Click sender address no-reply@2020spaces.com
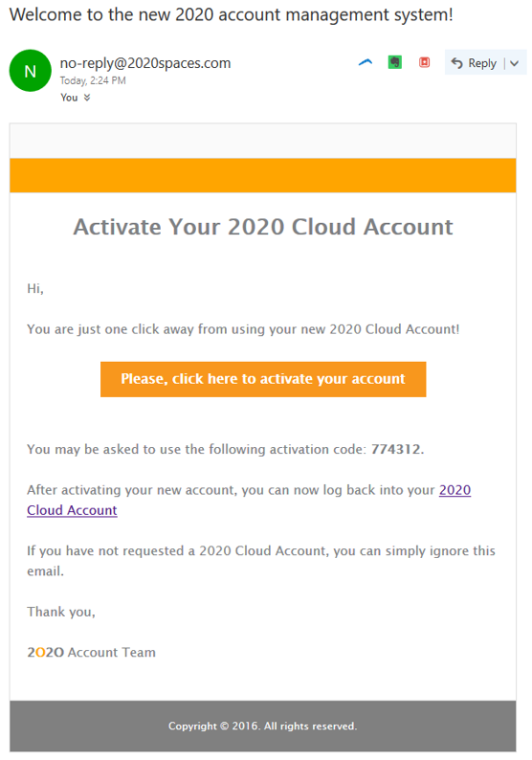 coord(145,63)
